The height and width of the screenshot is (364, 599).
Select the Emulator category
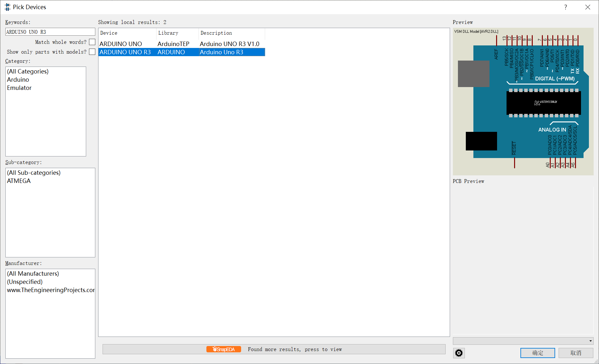pyautogui.click(x=19, y=88)
